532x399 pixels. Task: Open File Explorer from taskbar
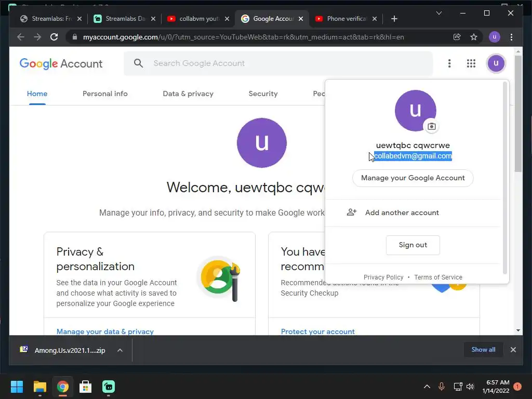pyautogui.click(x=39, y=387)
